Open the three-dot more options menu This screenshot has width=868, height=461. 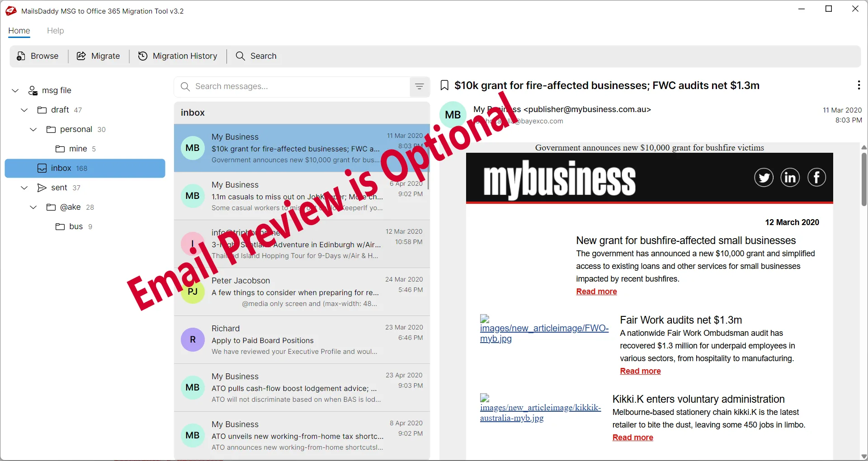[859, 85]
